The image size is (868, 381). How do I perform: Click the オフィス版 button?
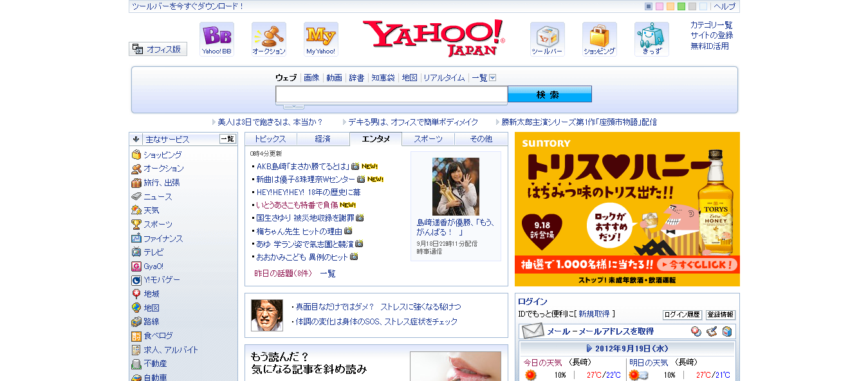click(x=158, y=49)
